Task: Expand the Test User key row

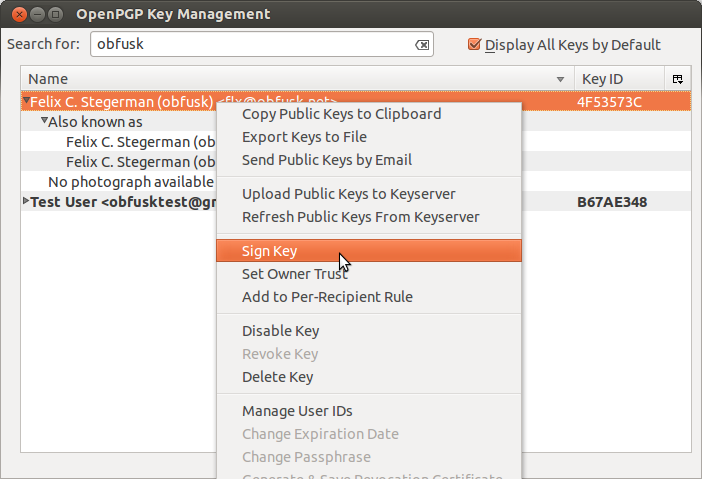Action: point(26,201)
